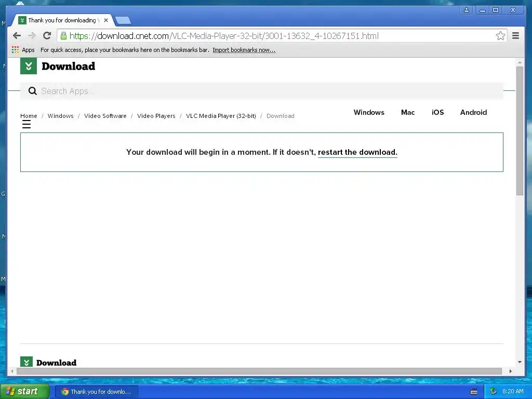Click the browser back arrow

17,36
